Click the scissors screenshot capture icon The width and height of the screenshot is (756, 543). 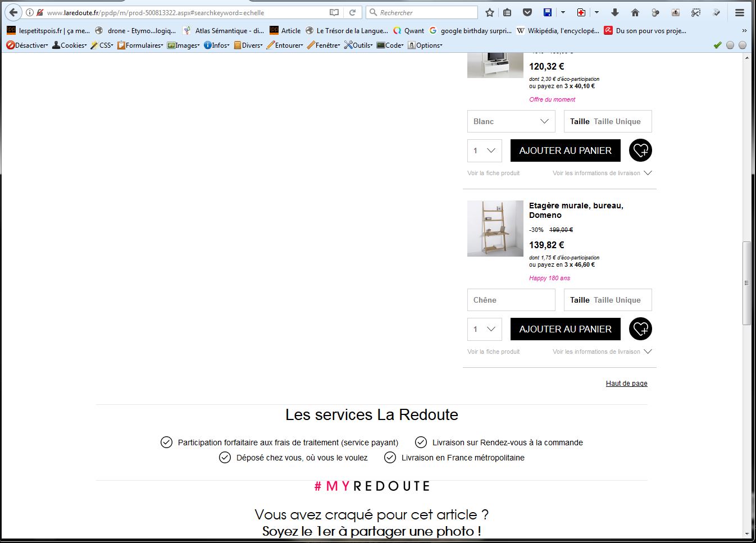[696, 12]
